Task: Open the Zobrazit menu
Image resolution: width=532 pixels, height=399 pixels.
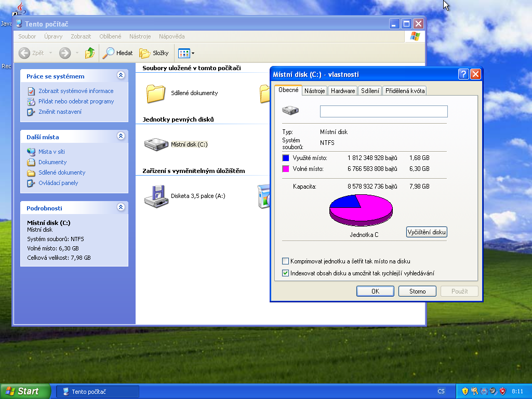Action: point(81,36)
